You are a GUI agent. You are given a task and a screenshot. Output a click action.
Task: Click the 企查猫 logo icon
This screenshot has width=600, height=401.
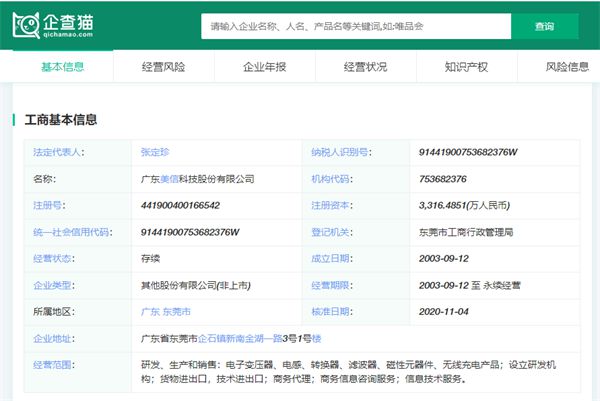pyautogui.click(x=53, y=25)
